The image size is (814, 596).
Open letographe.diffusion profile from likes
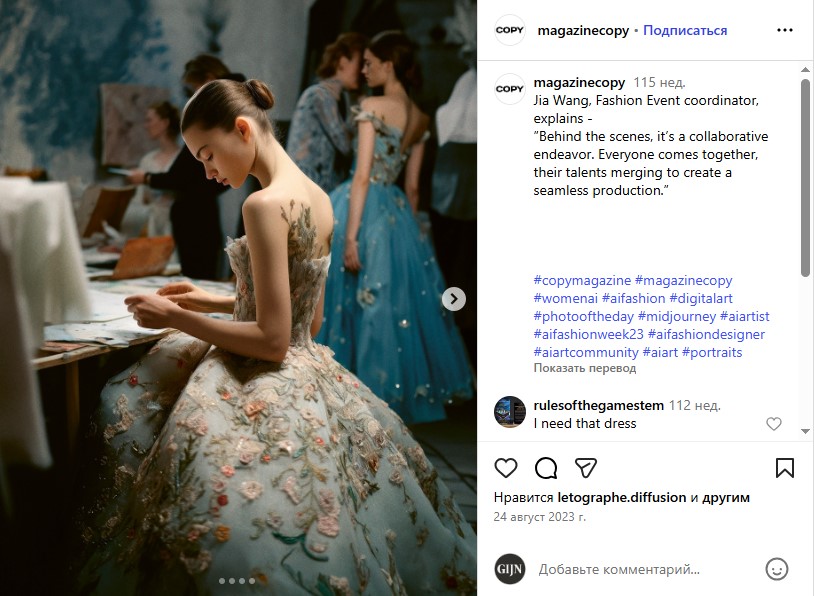pos(621,497)
